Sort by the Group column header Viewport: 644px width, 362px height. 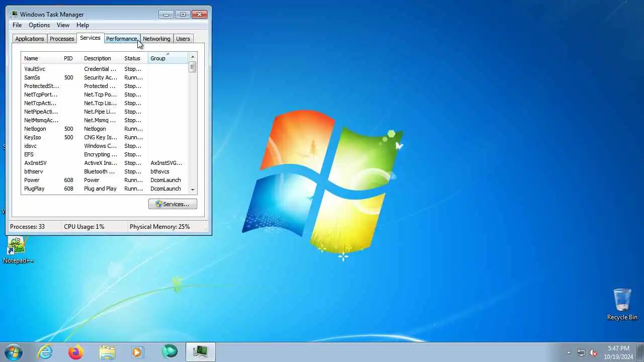(x=168, y=58)
